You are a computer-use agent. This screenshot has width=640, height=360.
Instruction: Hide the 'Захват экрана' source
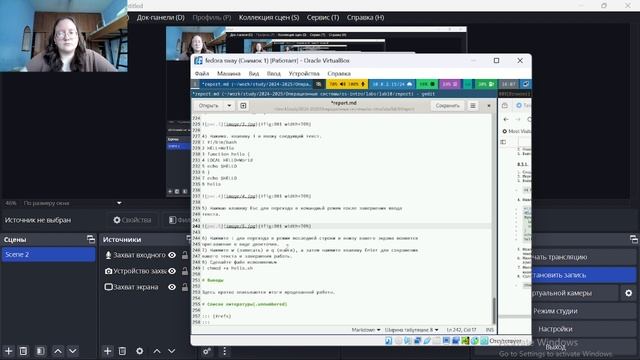(x=172, y=287)
